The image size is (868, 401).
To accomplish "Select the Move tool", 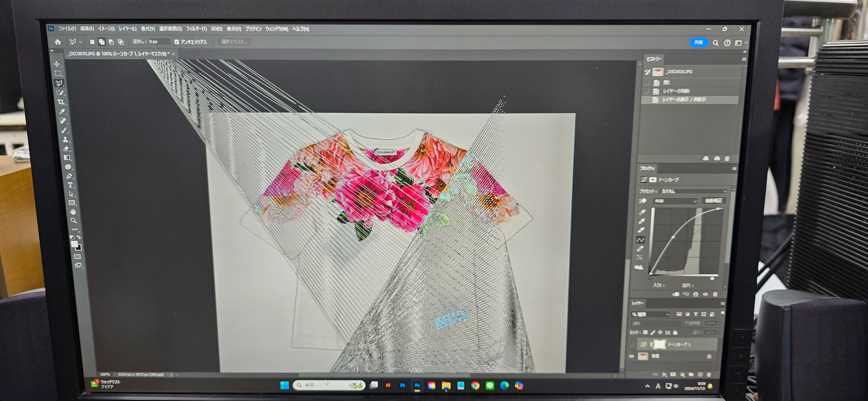I will pos(57,64).
